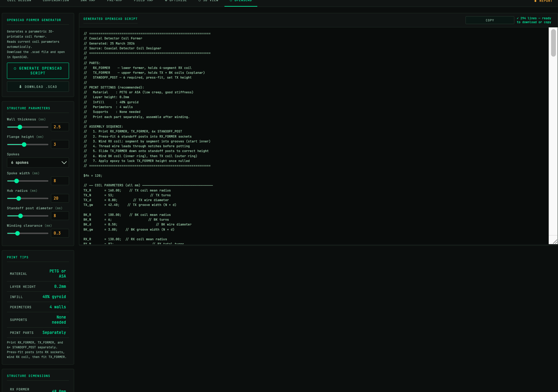Click the Hub radius slider handle
This screenshot has width=558, height=392.
19,198
